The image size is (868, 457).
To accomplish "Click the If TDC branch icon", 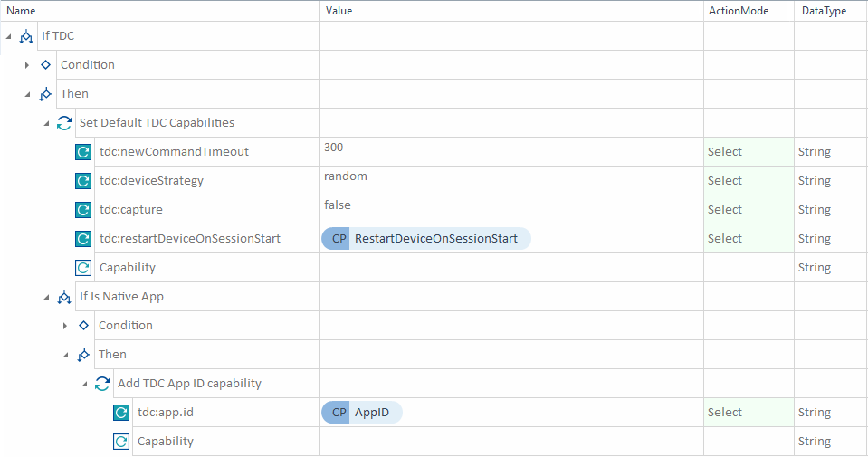I will (26, 36).
